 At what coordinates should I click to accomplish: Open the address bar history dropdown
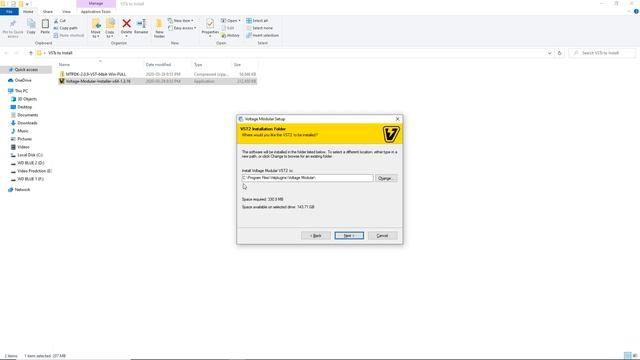[549, 53]
